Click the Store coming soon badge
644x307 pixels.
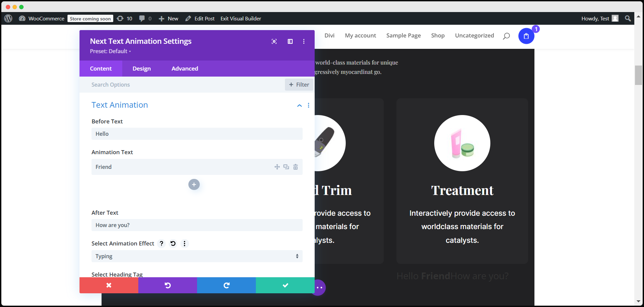click(x=90, y=19)
